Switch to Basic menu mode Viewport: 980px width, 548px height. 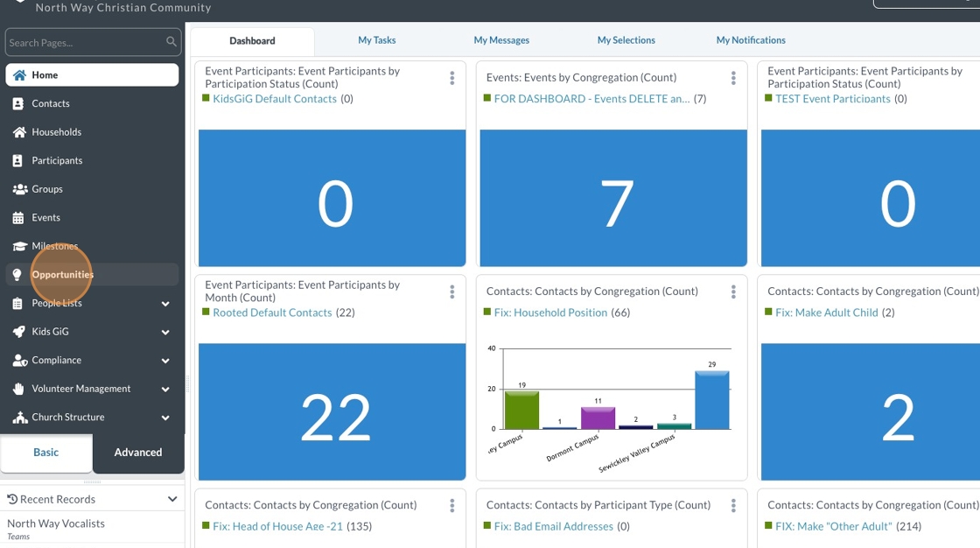click(46, 453)
